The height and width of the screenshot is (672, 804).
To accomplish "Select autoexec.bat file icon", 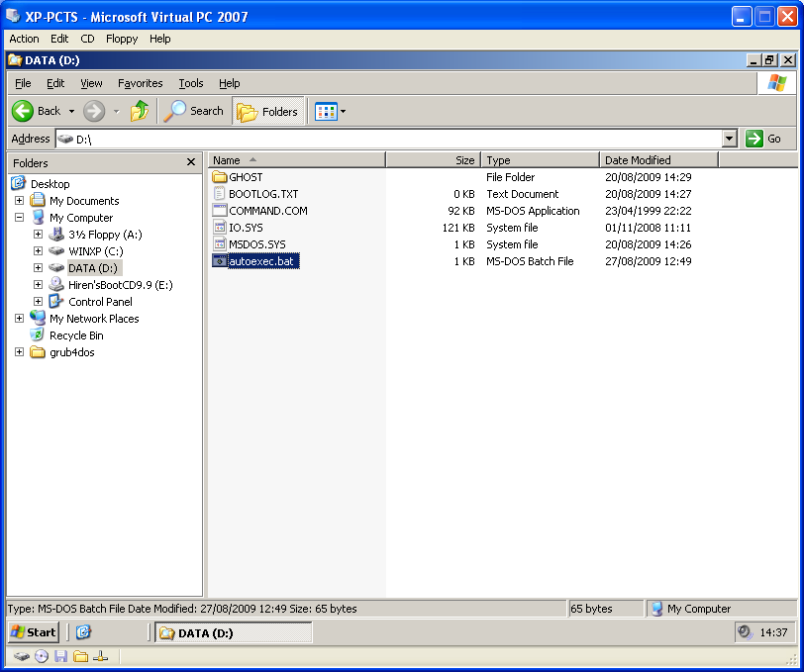I will [220, 261].
